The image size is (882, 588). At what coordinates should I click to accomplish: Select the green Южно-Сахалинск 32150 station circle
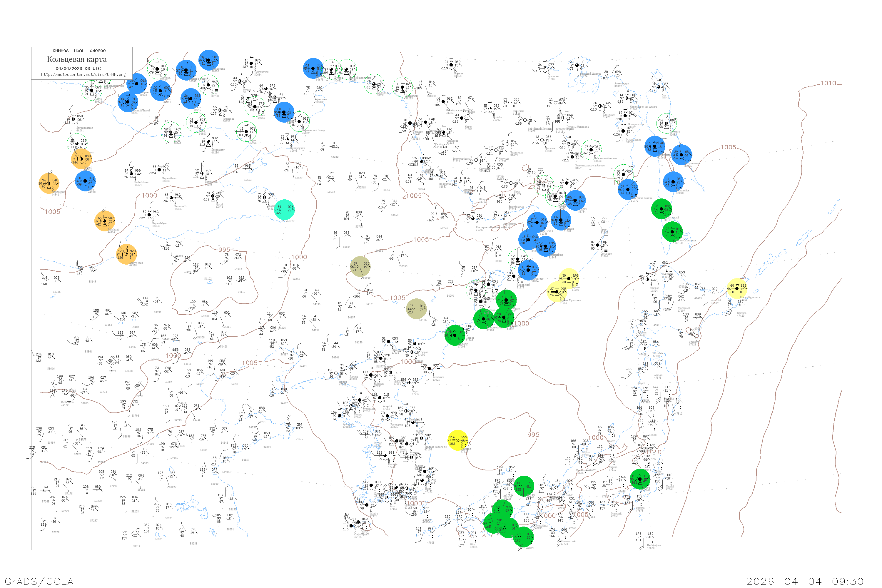(672, 232)
